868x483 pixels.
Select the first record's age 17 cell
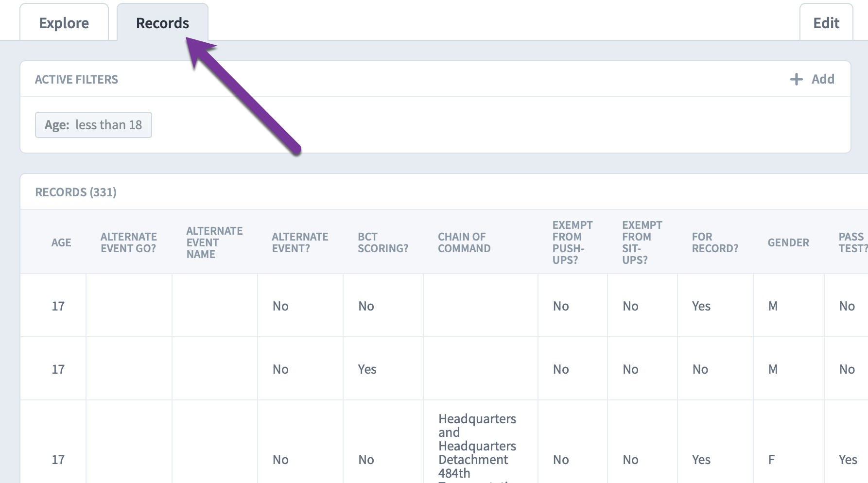tap(58, 306)
